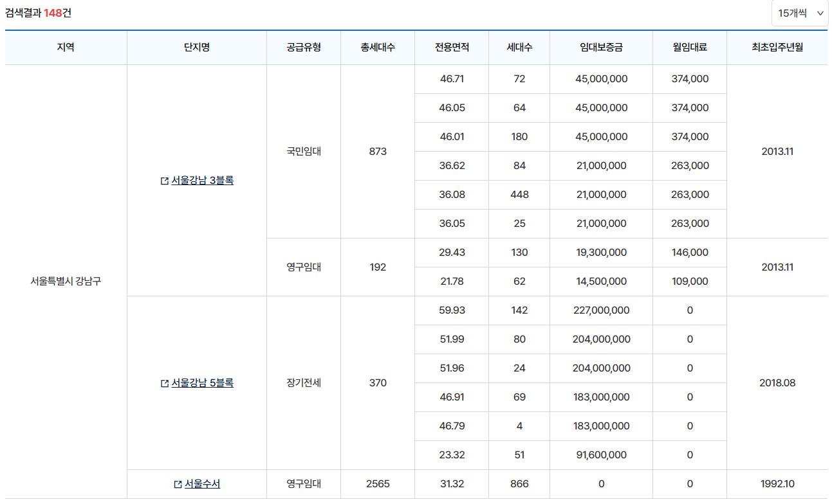
Task: Select area value 51.99
Action: (452, 339)
